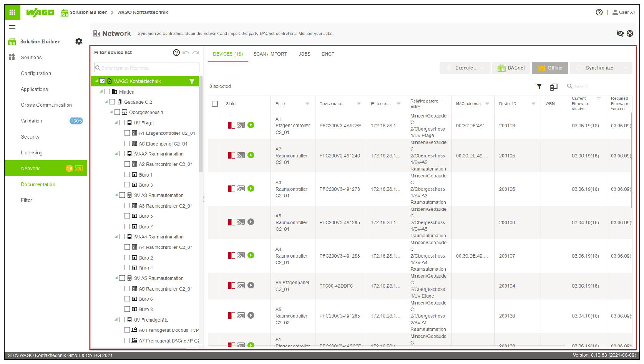
Task: Click the play status icon for A1 Etagencontroller
Action: pos(251,125)
